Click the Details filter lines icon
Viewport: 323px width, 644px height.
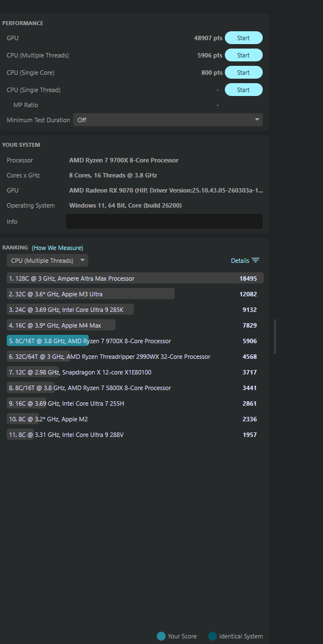click(255, 261)
